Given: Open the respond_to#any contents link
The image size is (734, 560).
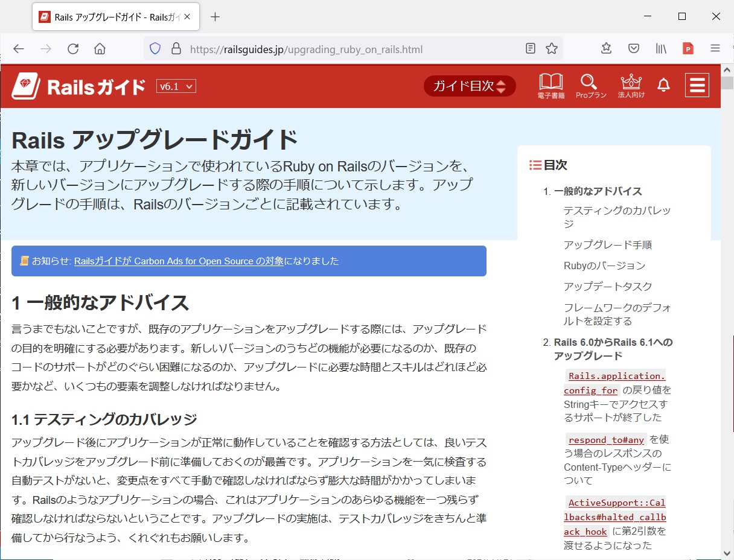Looking at the screenshot, I should pyautogui.click(x=618, y=460).
